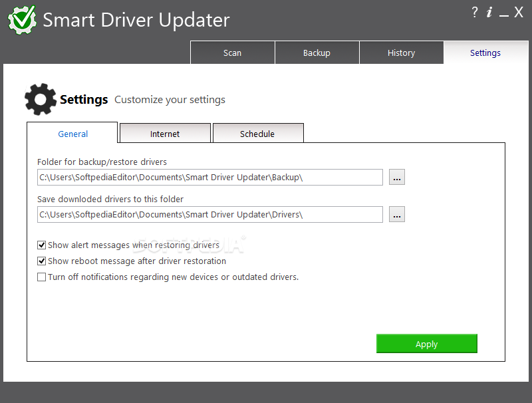532x403 pixels.
Task: Close the window with the X icon
Action: click(519, 12)
